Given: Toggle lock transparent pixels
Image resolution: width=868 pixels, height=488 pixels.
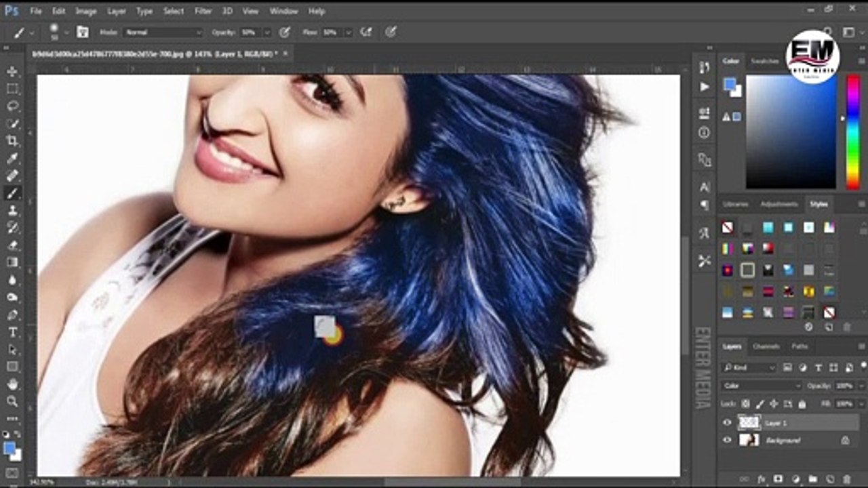Looking at the screenshot, I should tap(747, 403).
